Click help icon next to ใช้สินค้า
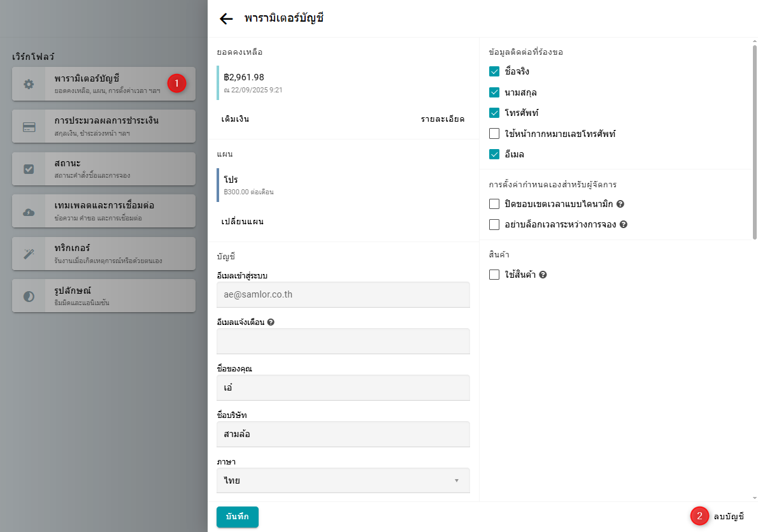 (543, 275)
